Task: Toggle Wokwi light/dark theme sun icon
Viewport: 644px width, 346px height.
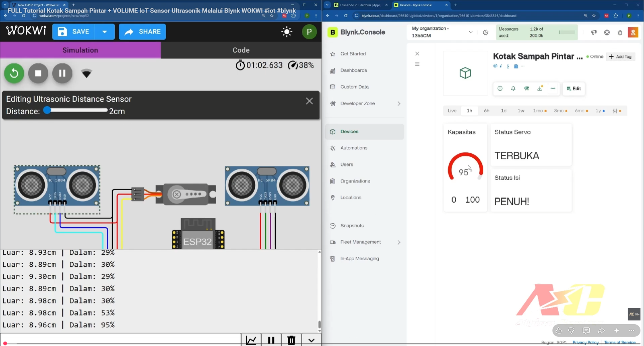Action: 287,32
